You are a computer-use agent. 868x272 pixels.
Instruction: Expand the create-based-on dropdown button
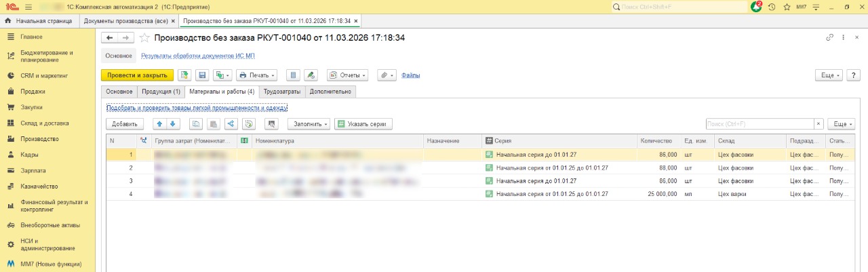[222, 75]
